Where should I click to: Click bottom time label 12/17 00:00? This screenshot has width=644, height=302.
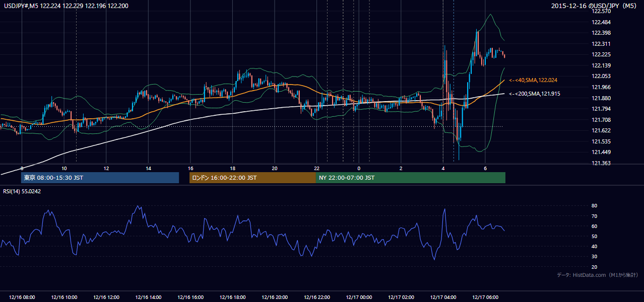point(358,297)
